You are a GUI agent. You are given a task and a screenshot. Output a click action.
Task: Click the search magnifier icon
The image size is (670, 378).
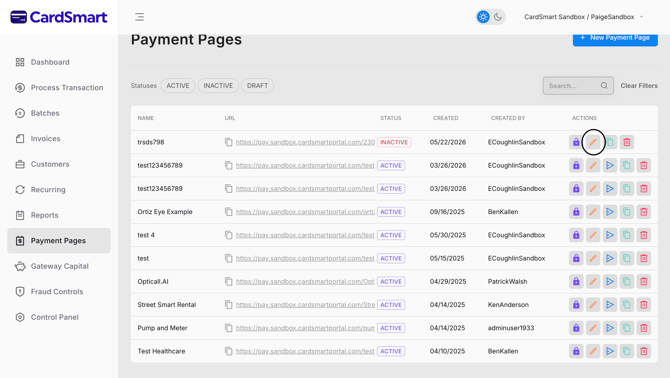coord(604,85)
